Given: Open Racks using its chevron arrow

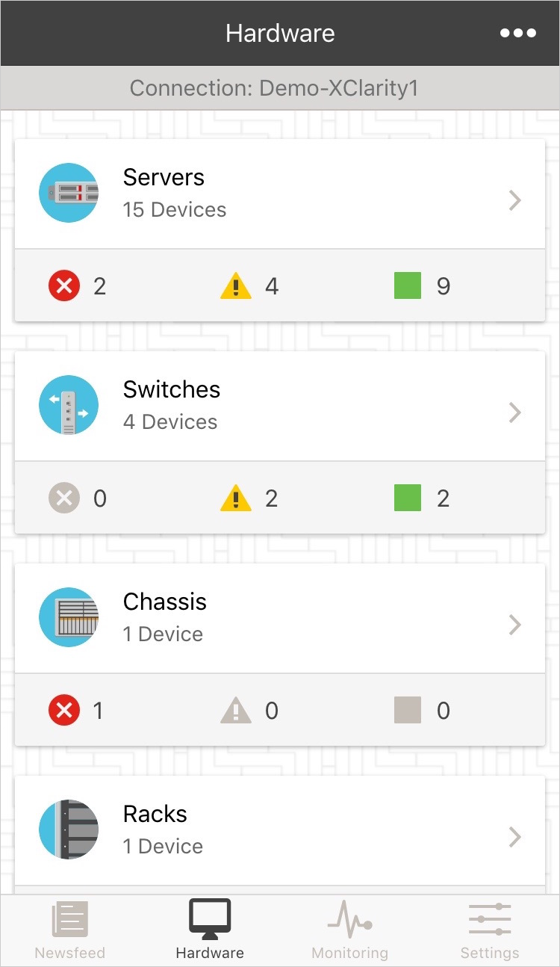Looking at the screenshot, I should pos(514,837).
